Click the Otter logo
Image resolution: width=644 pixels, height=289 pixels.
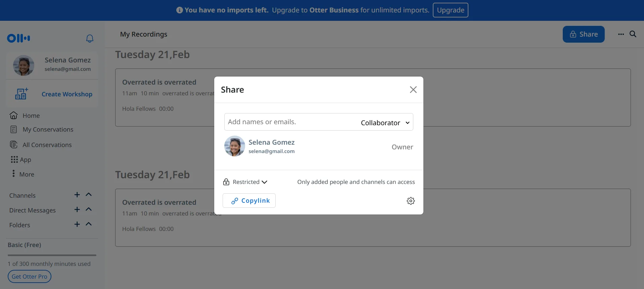coord(19,38)
